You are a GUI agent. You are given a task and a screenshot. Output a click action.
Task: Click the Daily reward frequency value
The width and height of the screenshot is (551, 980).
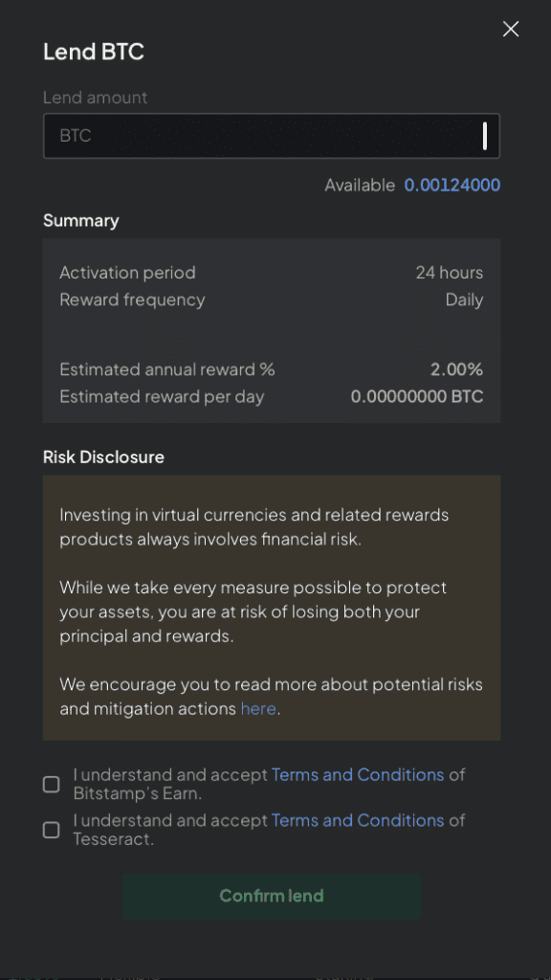tap(464, 300)
